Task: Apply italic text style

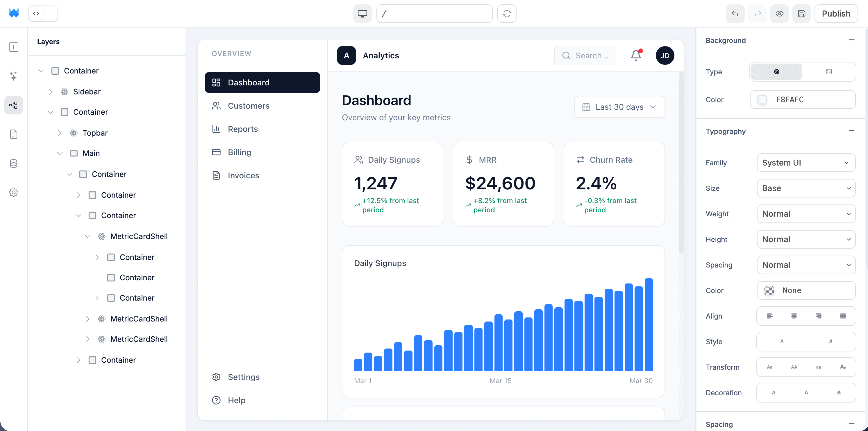Action: tap(831, 341)
